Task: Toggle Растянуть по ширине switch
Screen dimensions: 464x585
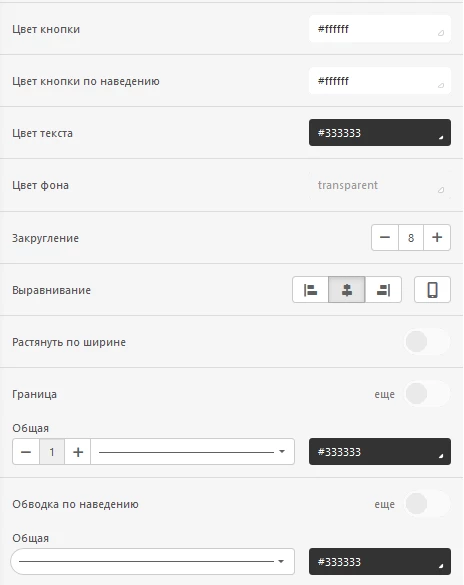Action: pos(427,341)
